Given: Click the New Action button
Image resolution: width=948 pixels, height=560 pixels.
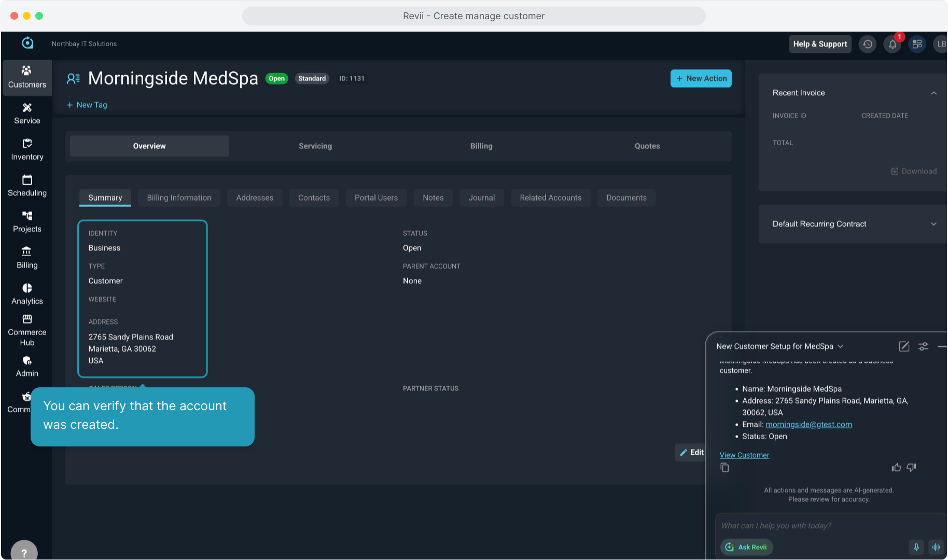Looking at the screenshot, I should point(701,78).
